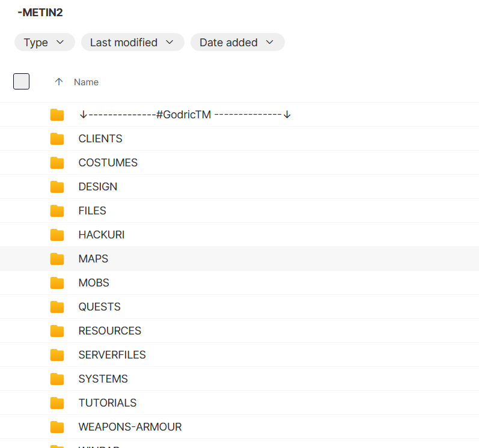Click the WEAPONS-ARMOUR folder icon
The width and height of the screenshot is (479, 448).
[57, 427]
